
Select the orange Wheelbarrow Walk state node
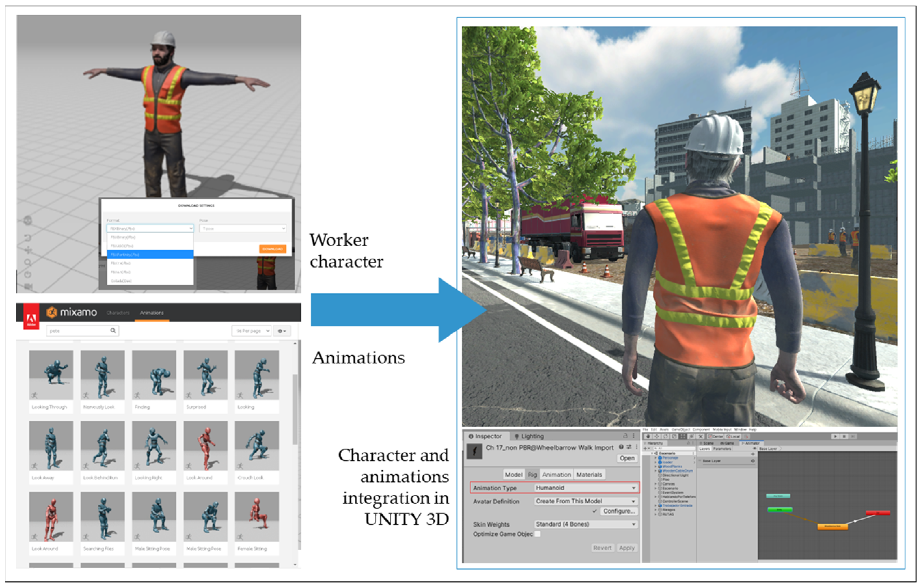click(x=832, y=527)
